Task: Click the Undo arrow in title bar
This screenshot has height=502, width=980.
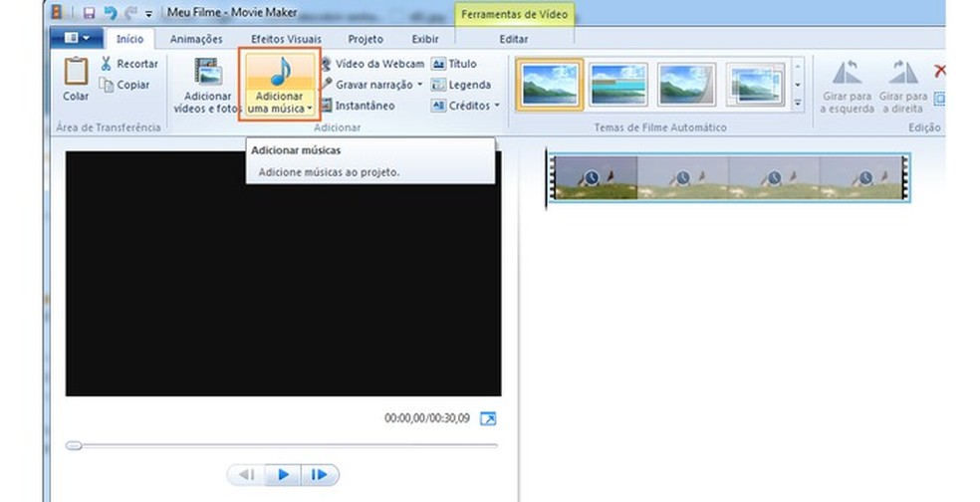Action: tap(110, 13)
